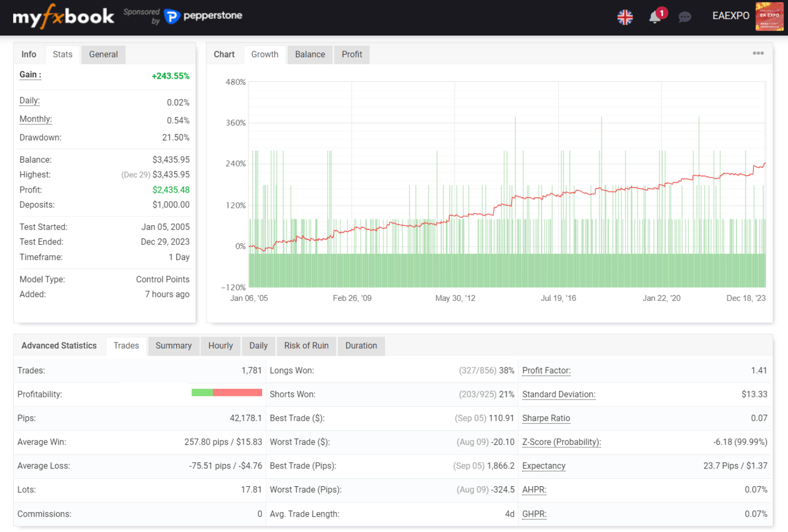Click the Z-Score (Probability) label
Viewport: 788px width, 532px height.
point(561,442)
